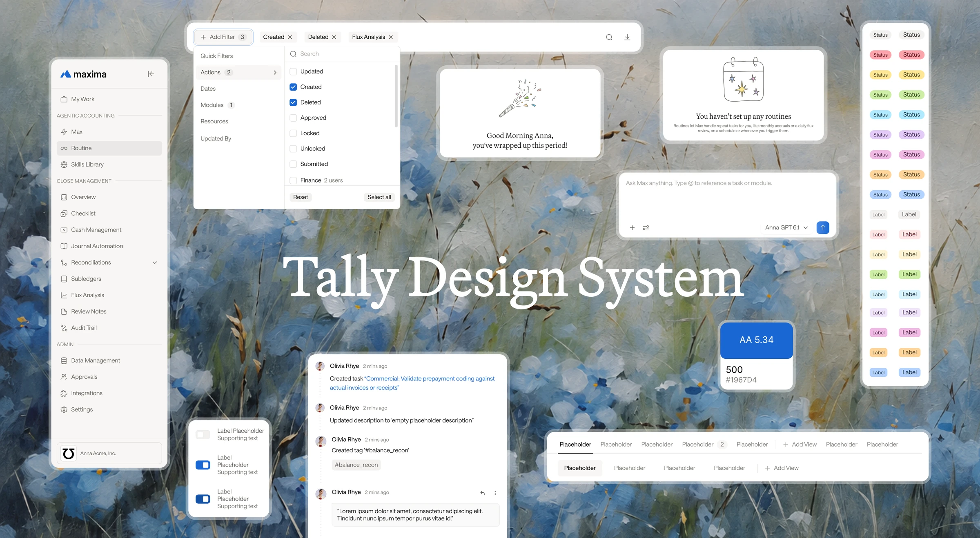Open Settings in sidebar
980x538 pixels.
109,409
